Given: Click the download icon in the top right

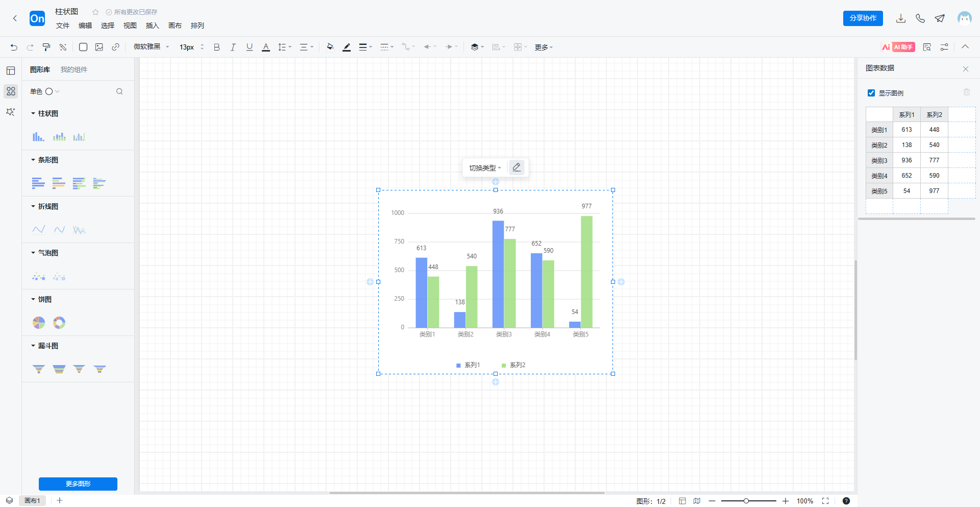Looking at the screenshot, I should (x=901, y=18).
